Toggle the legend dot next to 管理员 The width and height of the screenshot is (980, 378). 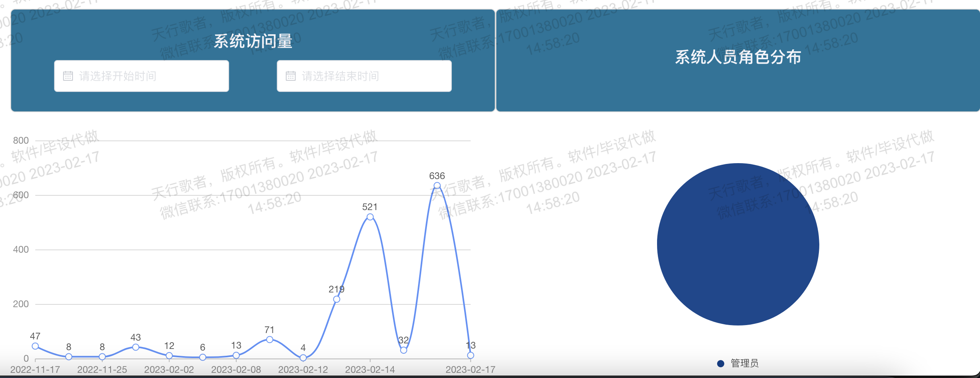point(720,364)
